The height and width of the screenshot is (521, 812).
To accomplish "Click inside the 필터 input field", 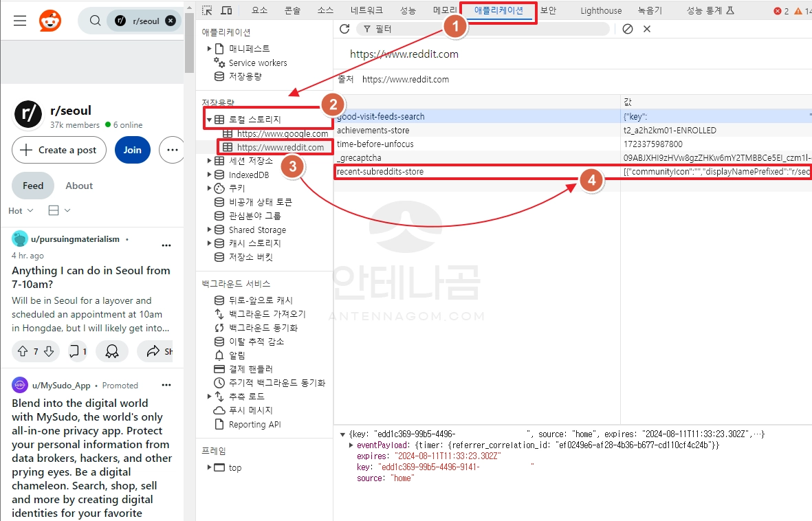I will point(413,29).
